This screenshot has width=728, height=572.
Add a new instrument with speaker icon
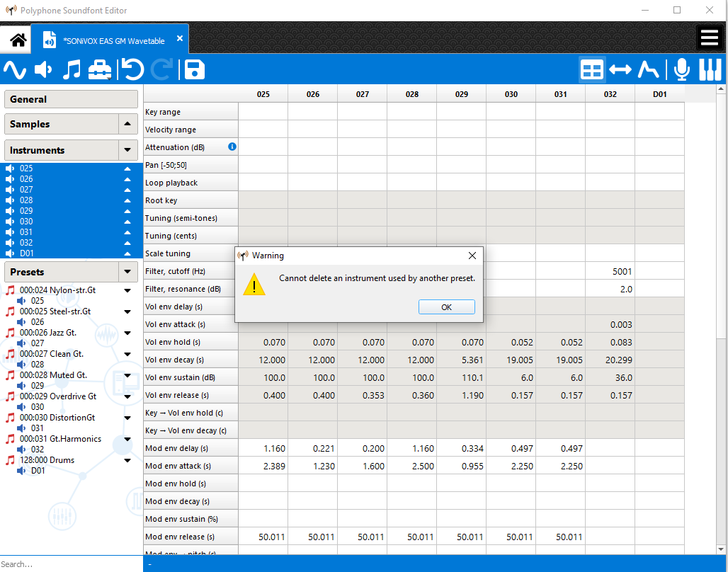click(43, 69)
